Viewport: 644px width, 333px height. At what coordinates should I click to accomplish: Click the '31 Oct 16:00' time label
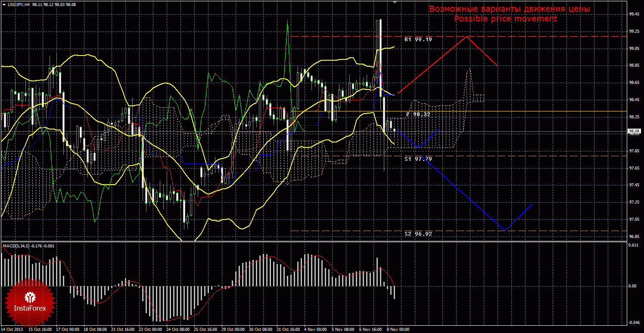289,330
